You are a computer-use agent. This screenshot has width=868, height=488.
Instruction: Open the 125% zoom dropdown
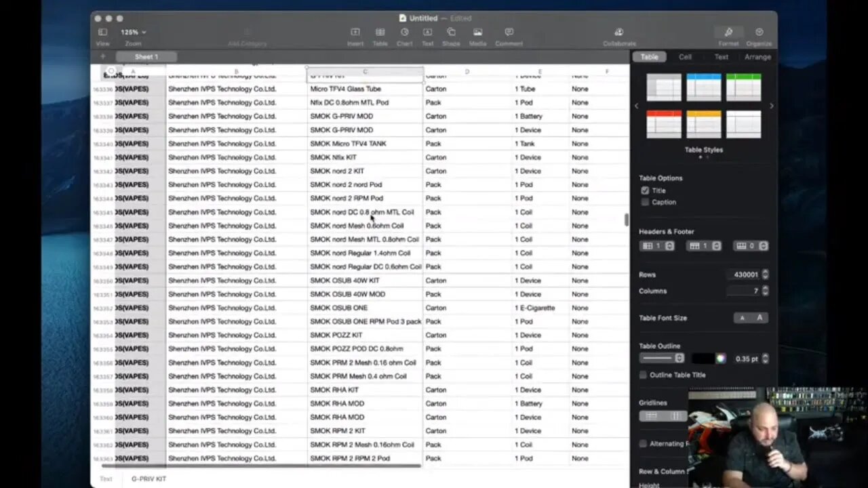133,32
